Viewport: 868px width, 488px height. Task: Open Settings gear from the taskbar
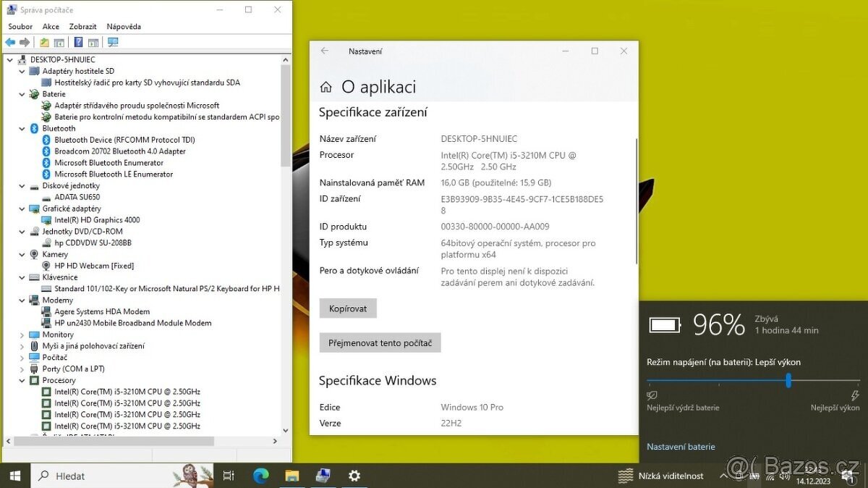coord(354,476)
